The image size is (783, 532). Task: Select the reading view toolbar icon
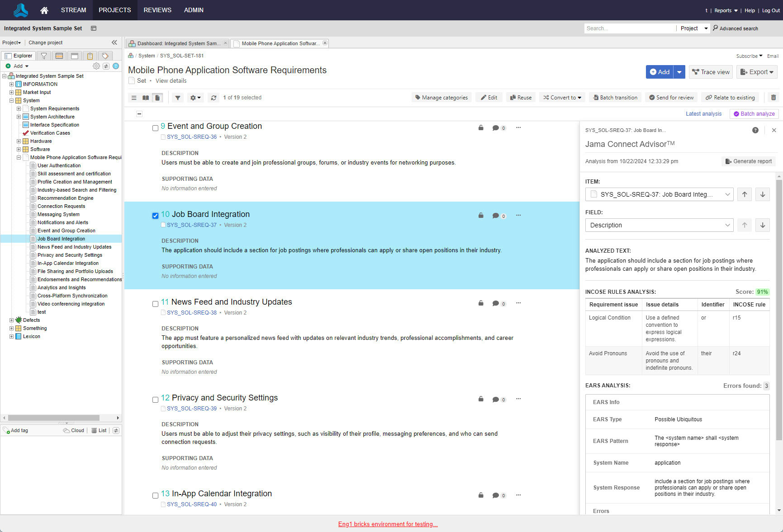[146, 98]
